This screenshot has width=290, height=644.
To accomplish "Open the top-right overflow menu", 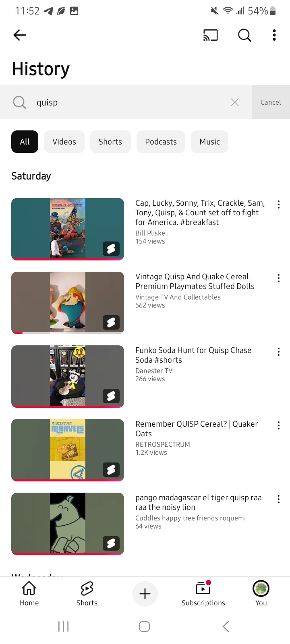I will (274, 35).
